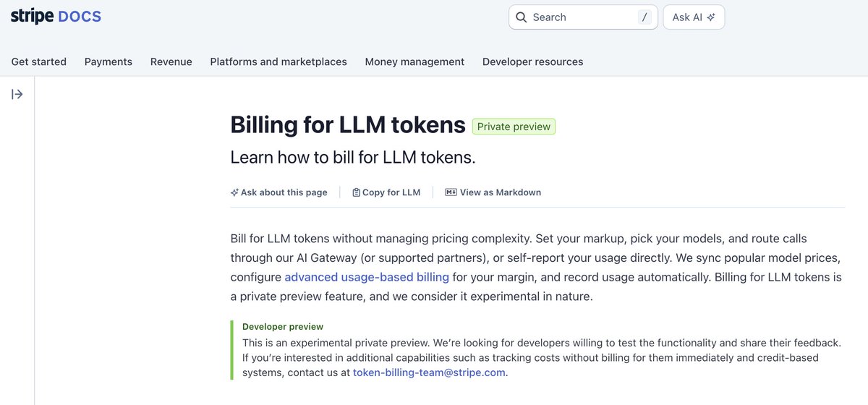Viewport: 868px width, 405px height.
Task: Expand the sidebar with arrow icon
Action: point(17,94)
